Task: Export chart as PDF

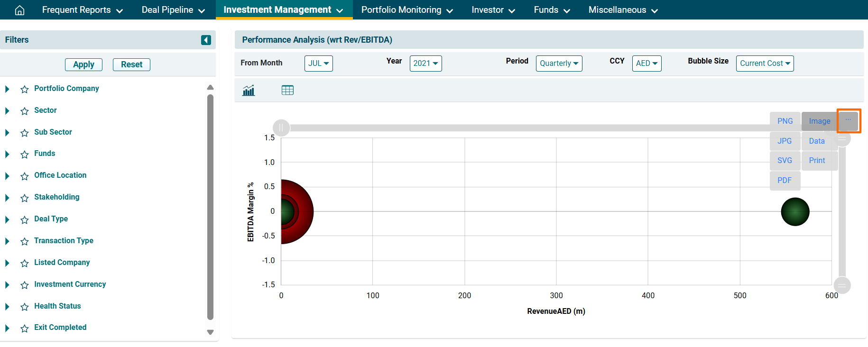Action: tap(785, 180)
